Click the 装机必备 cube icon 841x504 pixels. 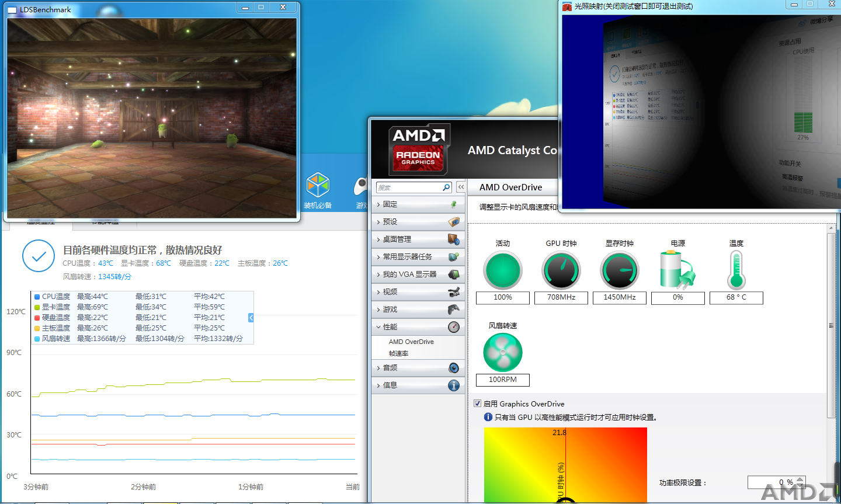(318, 186)
